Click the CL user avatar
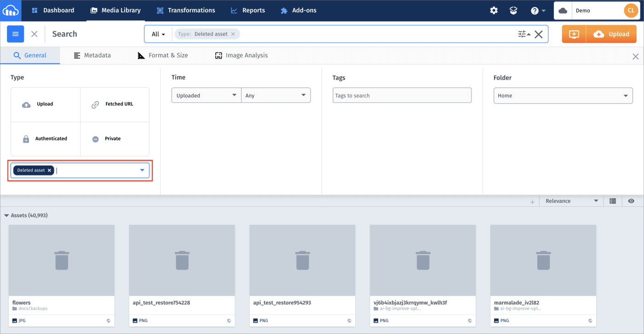 631,11
